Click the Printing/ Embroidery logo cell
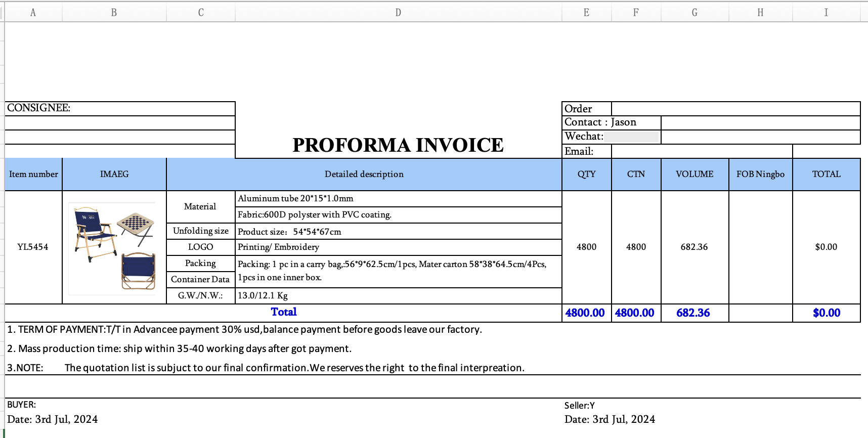 click(x=398, y=247)
